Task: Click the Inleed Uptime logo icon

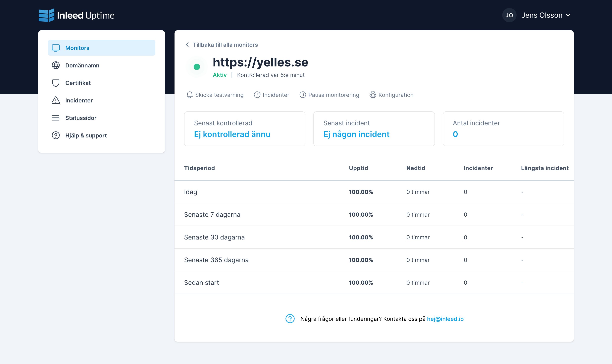Action: pos(46,15)
